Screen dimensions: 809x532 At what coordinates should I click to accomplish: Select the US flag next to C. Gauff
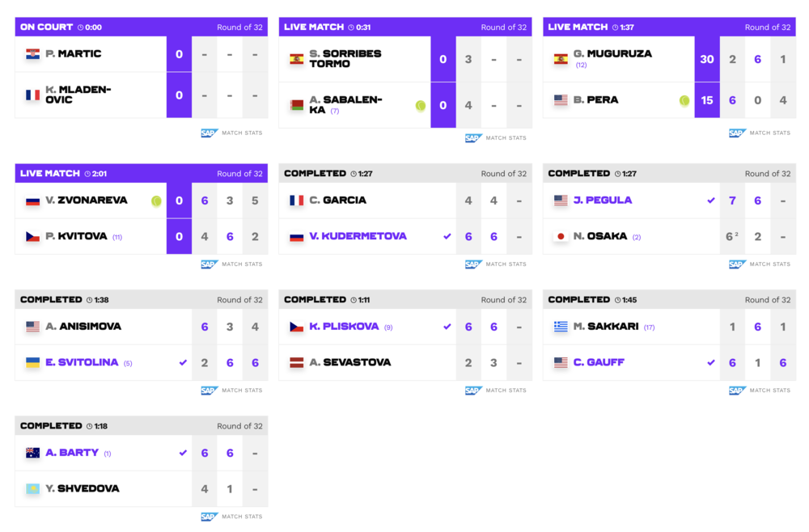[560, 362]
